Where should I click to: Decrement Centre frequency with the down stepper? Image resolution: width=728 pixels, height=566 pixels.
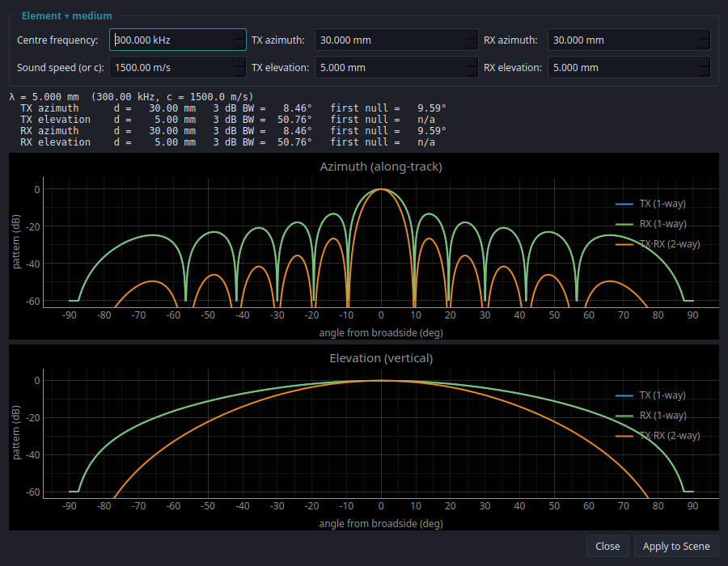click(x=239, y=45)
